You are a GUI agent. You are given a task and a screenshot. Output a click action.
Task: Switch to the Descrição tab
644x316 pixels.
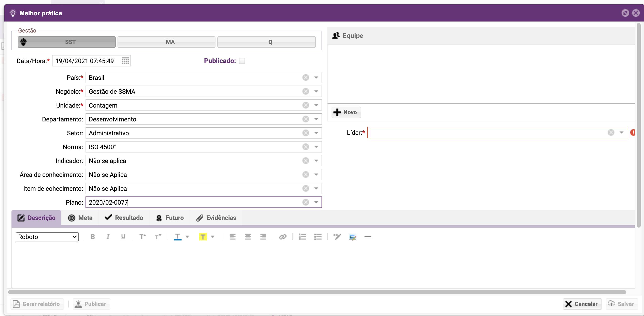tap(37, 218)
